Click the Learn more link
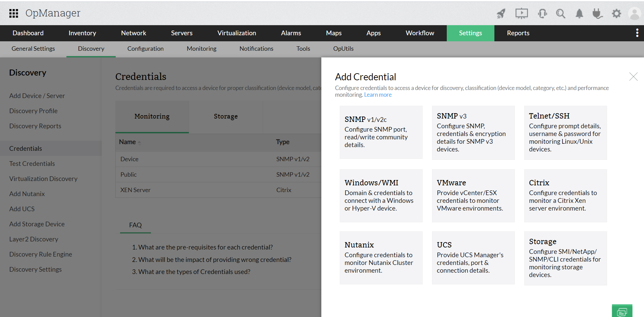This screenshot has width=644, height=317. pos(378,95)
